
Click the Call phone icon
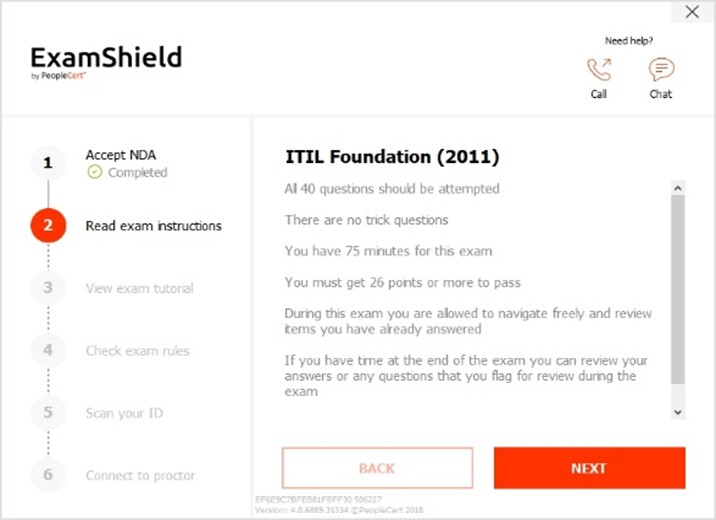(x=599, y=69)
